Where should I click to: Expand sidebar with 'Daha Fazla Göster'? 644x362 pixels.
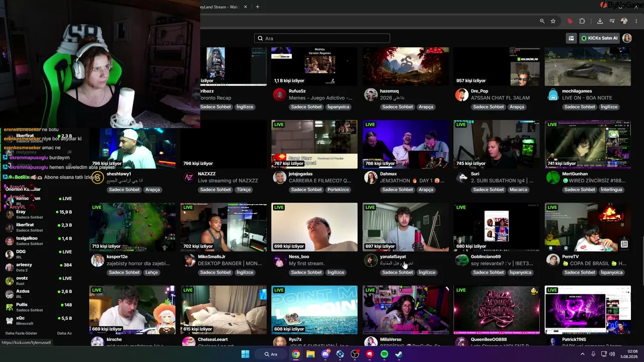(x=21, y=333)
